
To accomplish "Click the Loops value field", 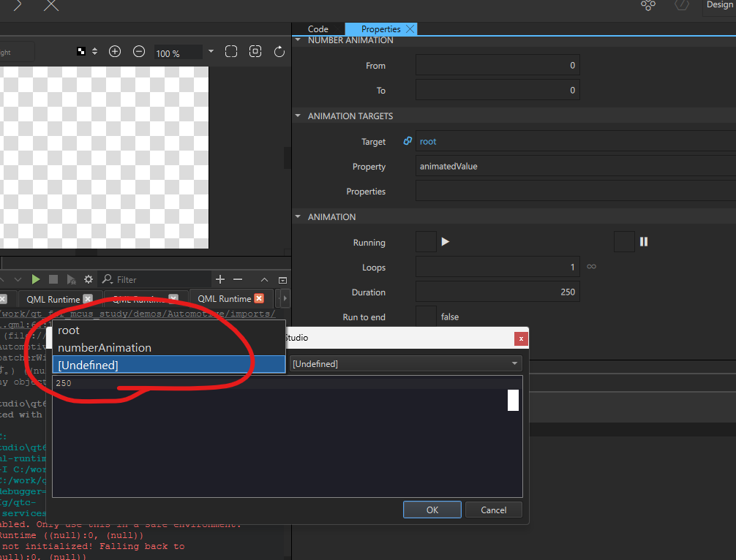I will pos(497,267).
